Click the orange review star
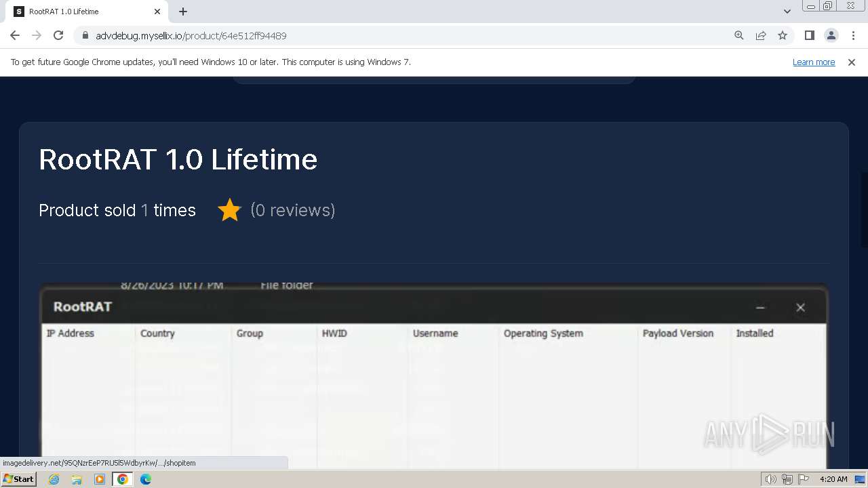The height and width of the screenshot is (488, 868). click(229, 210)
